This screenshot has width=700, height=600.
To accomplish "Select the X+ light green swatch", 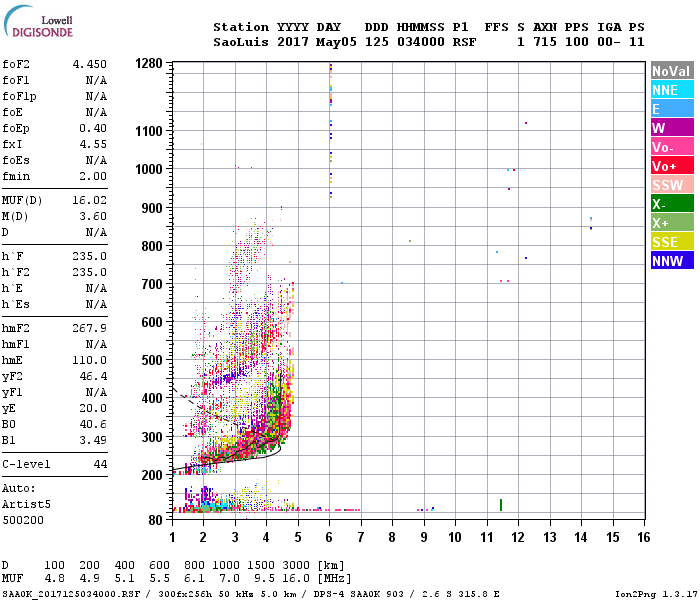I will (672, 223).
